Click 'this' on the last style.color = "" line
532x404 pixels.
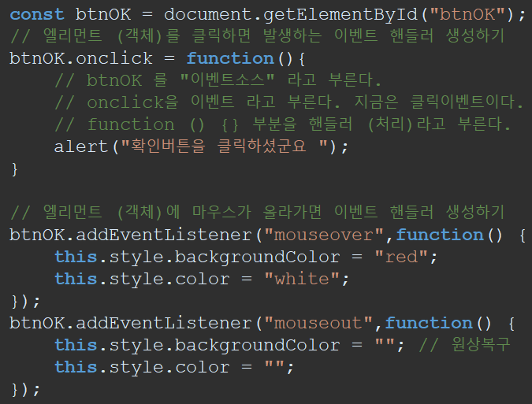(x=76, y=367)
